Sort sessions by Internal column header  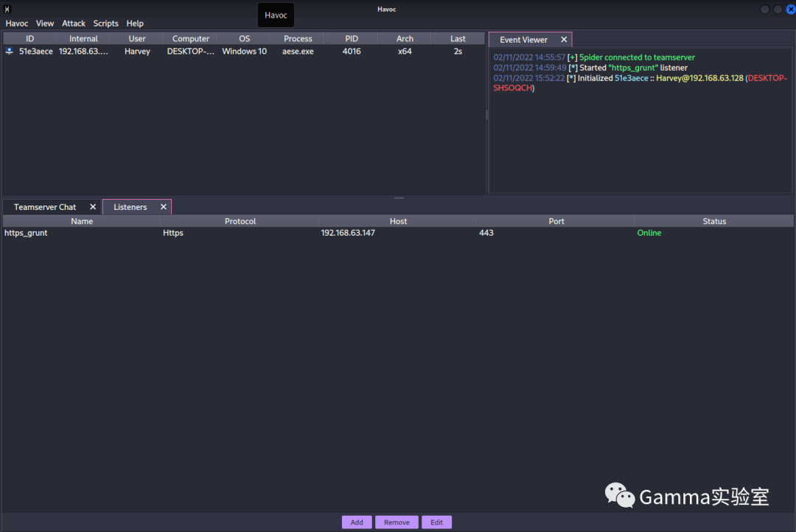coord(83,38)
